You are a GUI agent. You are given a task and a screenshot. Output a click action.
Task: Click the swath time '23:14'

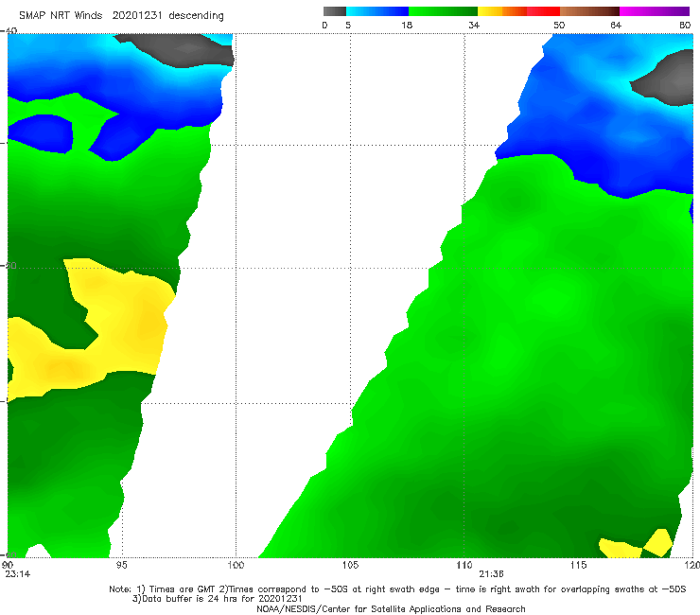click(x=18, y=574)
